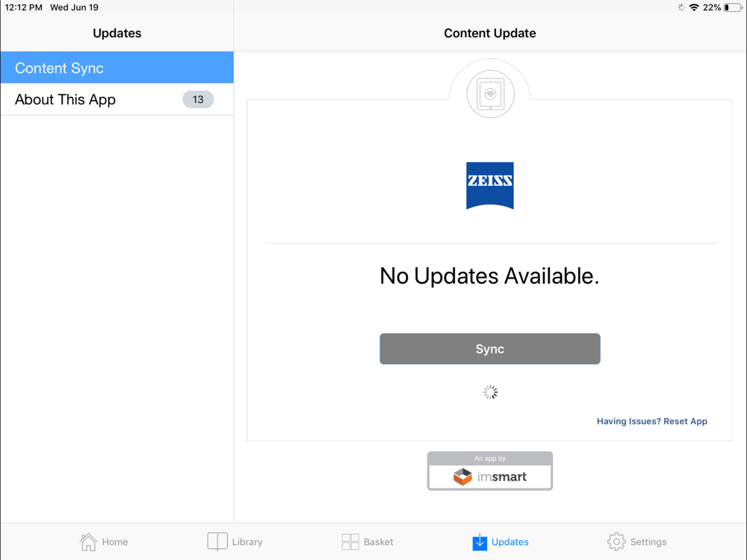Tap the status bar activity spinner
Screen dimensions: 747x560
681,7
